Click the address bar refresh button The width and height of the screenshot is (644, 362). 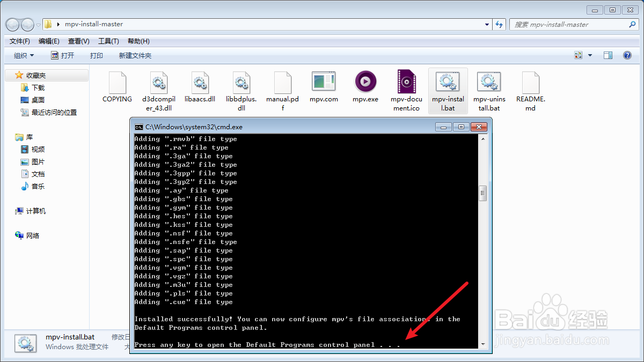499,24
